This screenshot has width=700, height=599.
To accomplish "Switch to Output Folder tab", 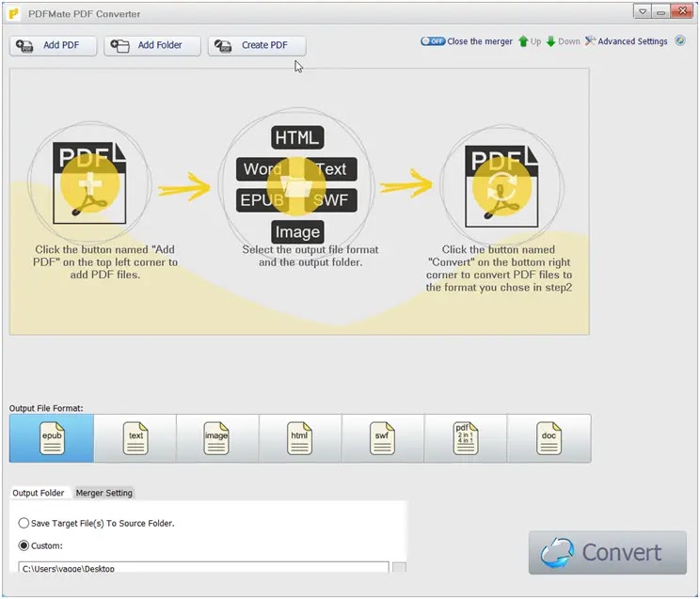I will tap(39, 493).
